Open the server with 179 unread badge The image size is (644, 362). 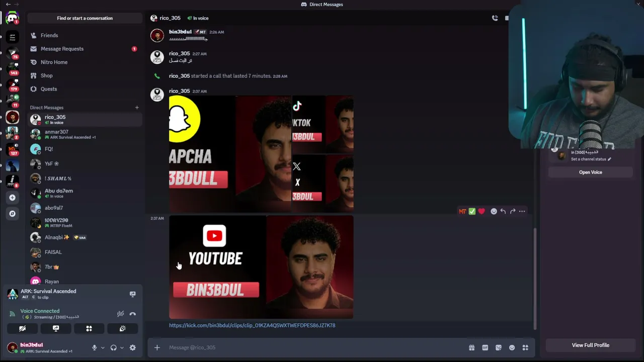click(12, 84)
